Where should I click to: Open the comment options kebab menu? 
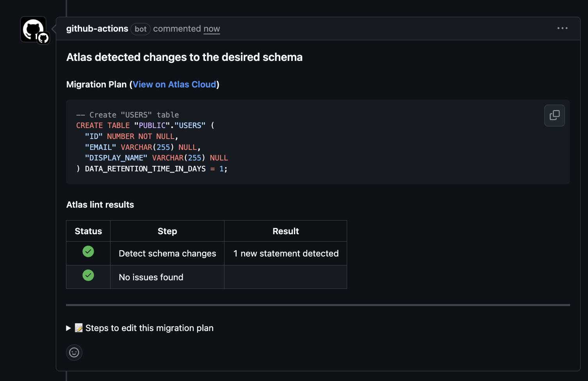tap(562, 28)
